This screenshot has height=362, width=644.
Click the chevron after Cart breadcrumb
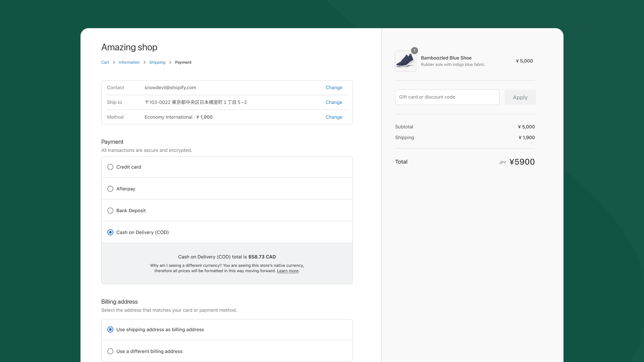[114, 62]
